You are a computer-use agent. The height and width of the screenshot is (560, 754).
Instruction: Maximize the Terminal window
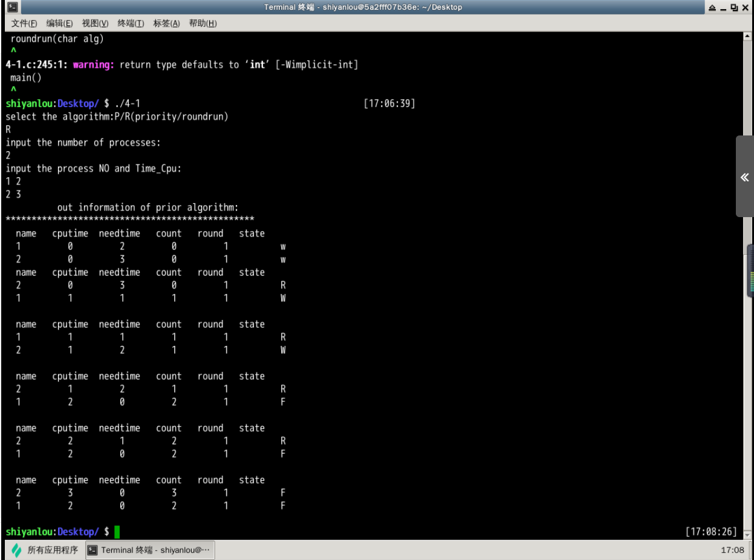pos(733,7)
